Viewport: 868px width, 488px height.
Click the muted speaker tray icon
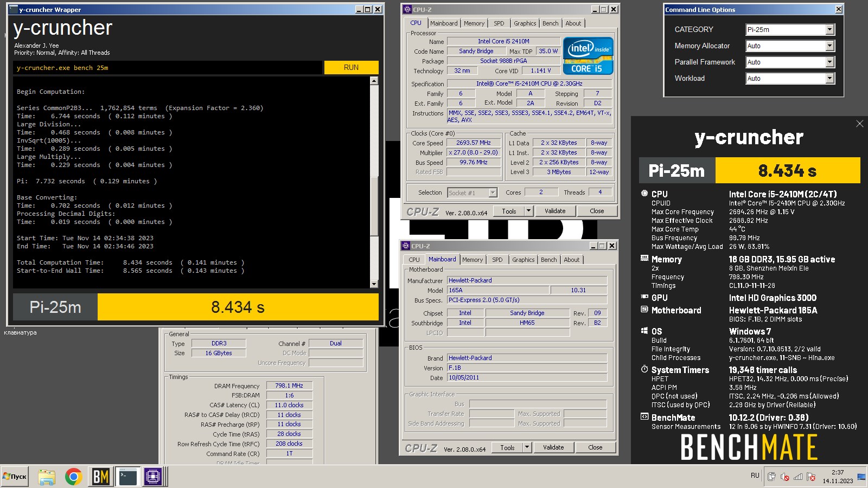click(x=784, y=477)
